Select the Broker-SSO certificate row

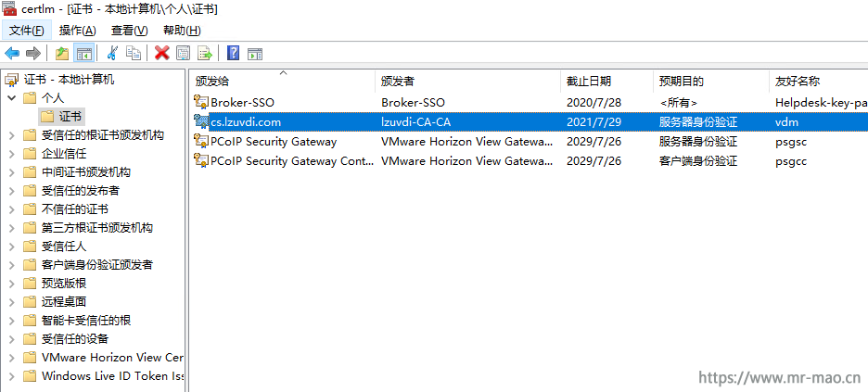529,102
